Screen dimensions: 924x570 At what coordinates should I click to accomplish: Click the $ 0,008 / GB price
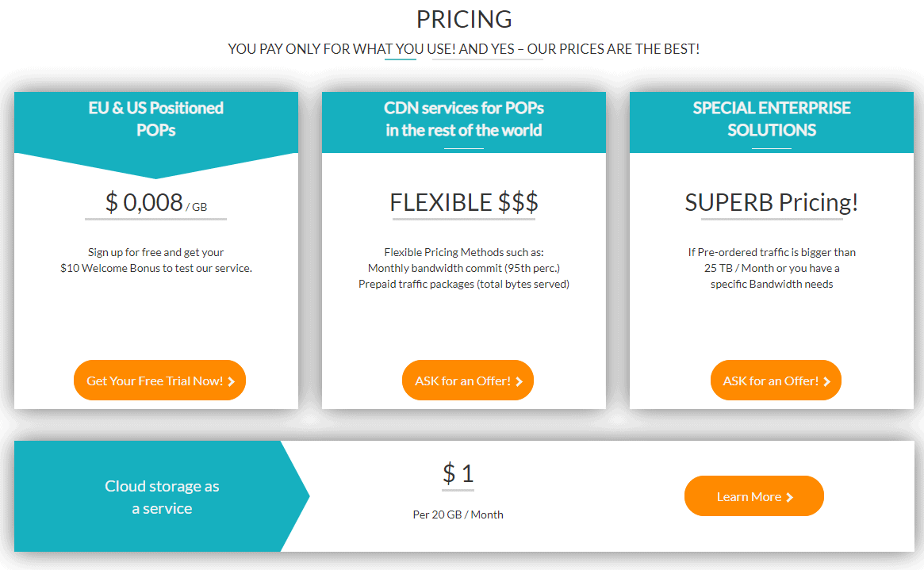(156, 203)
